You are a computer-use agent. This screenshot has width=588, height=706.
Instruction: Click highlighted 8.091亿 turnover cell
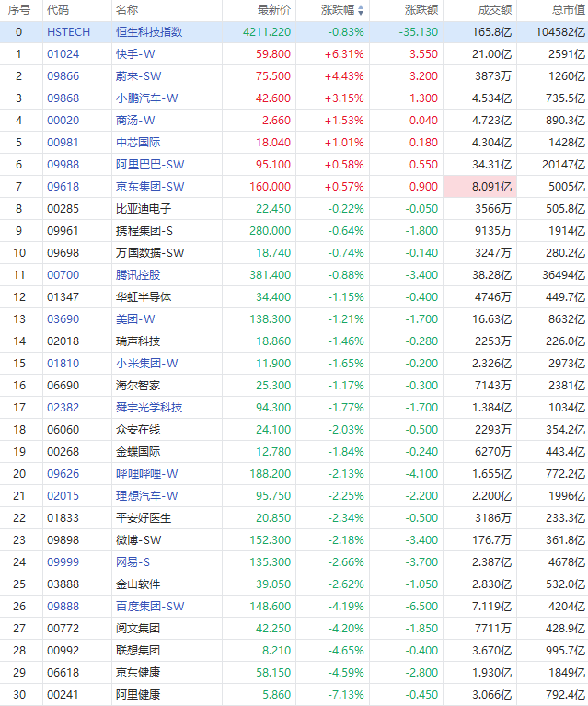click(480, 187)
